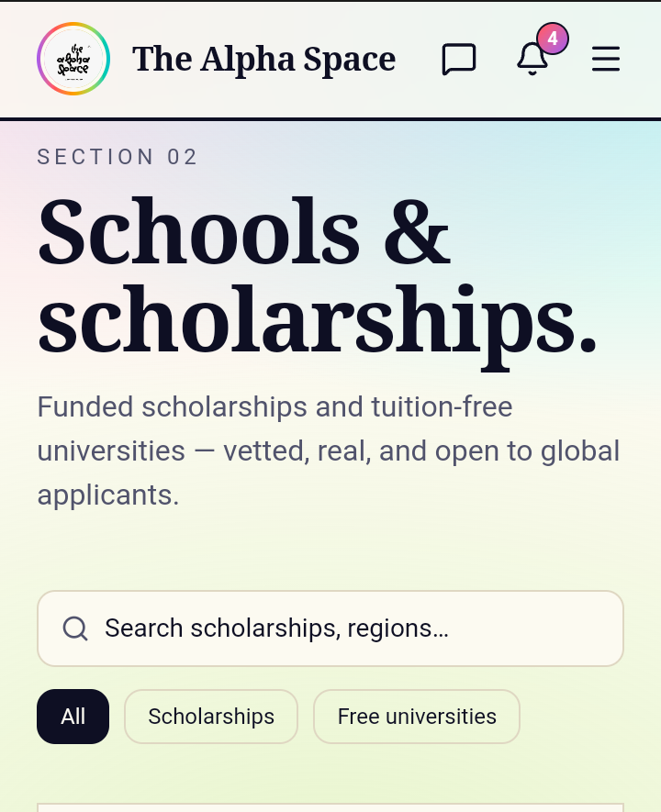Go home via The Alpha Space title
This screenshot has width=661, height=812.
(263, 59)
